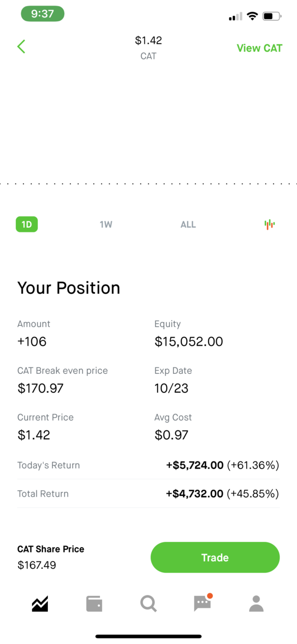
Task: Tap the Wi-Fi status icon
Action: click(x=252, y=17)
